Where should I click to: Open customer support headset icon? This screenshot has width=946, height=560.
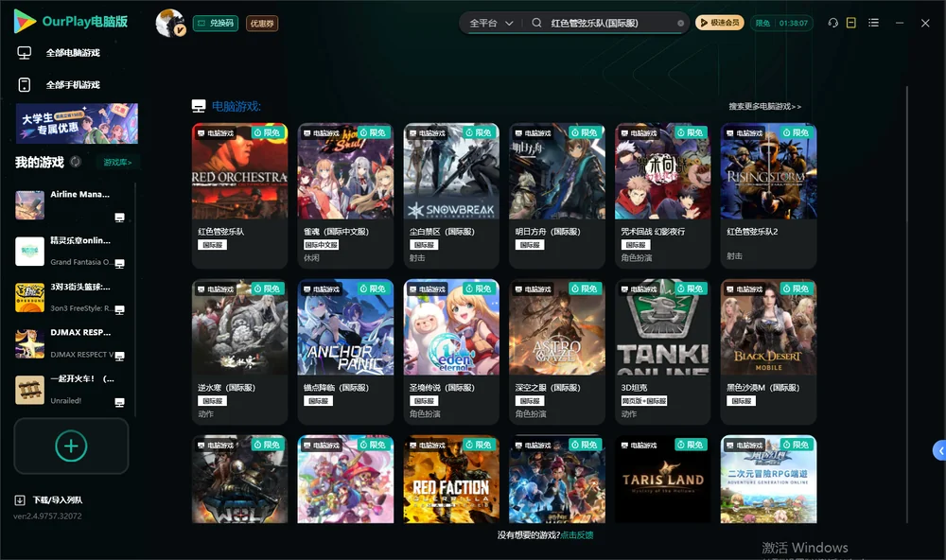[832, 23]
